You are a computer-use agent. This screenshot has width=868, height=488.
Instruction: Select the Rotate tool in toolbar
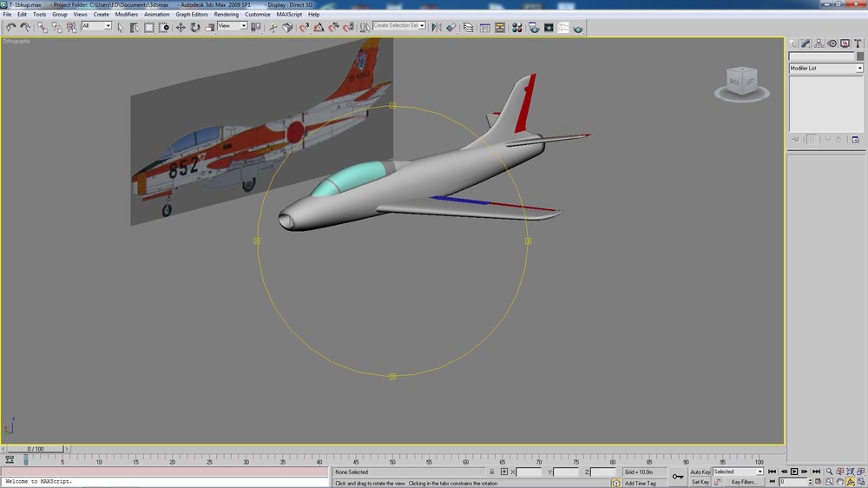click(x=194, y=27)
